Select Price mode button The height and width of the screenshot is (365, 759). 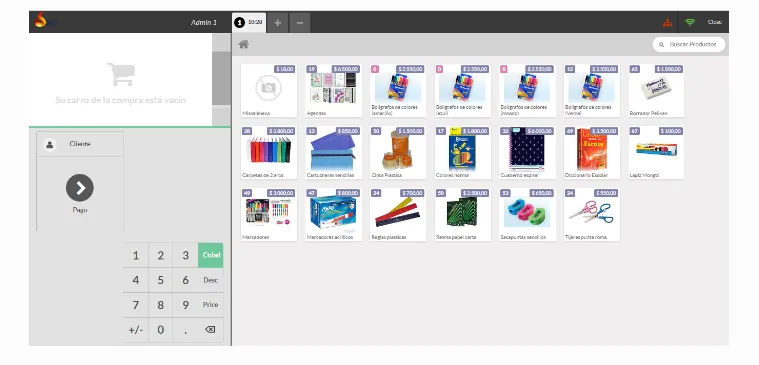(x=211, y=305)
